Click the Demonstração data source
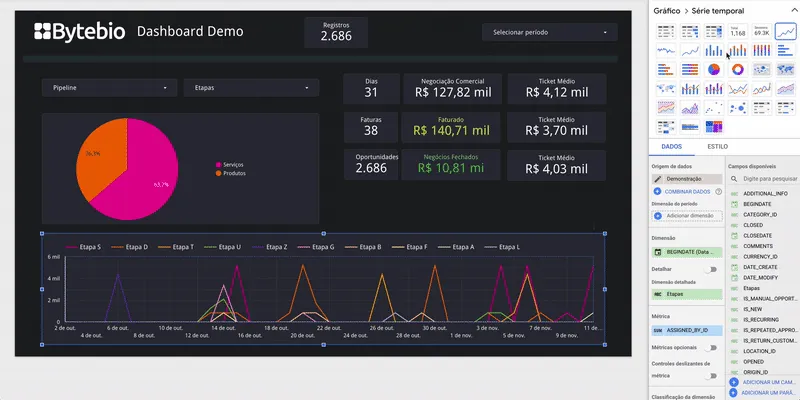This screenshot has height=400, width=800. (x=687, y=179)
